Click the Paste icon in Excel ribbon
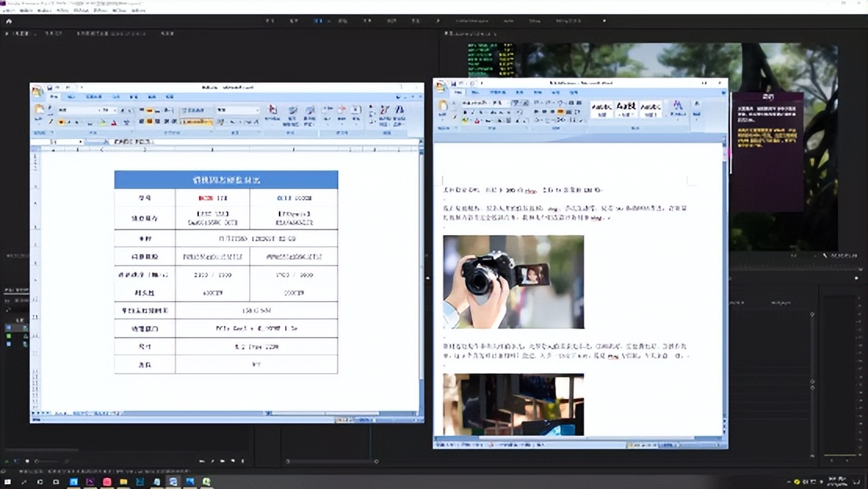Viewport: 868px width, 489px height. [x=38, y=111]
